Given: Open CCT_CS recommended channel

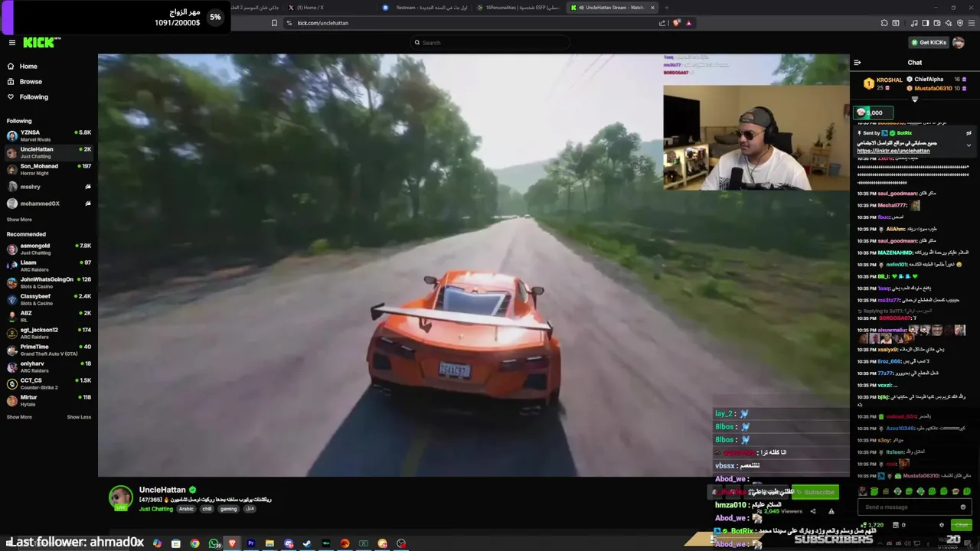Looking at the screenshot, I should coord(49,383).
